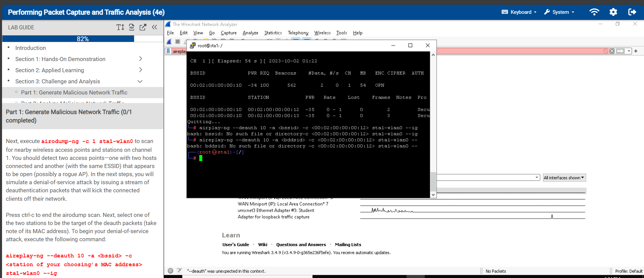
Task: Open the settings gear in the header
Action: coord(613,12)
